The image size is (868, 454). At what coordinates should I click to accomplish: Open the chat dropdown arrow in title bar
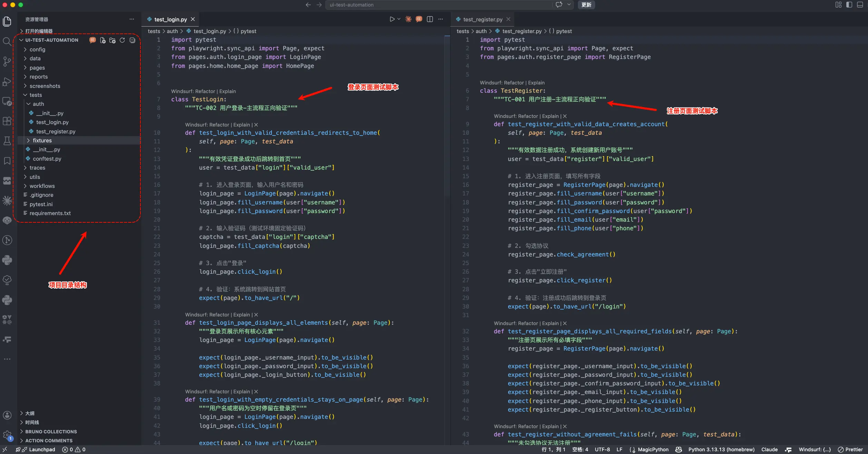569,5
